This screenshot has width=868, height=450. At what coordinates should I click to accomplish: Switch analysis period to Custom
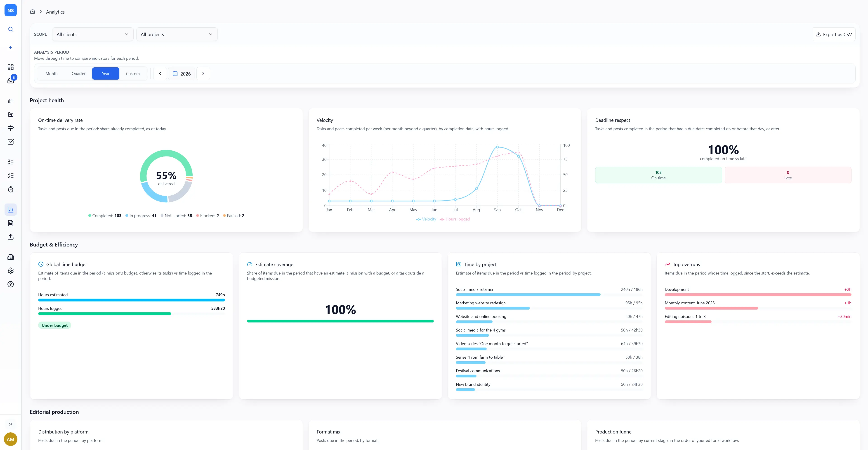pyautogui.click(x=133, y=73)
